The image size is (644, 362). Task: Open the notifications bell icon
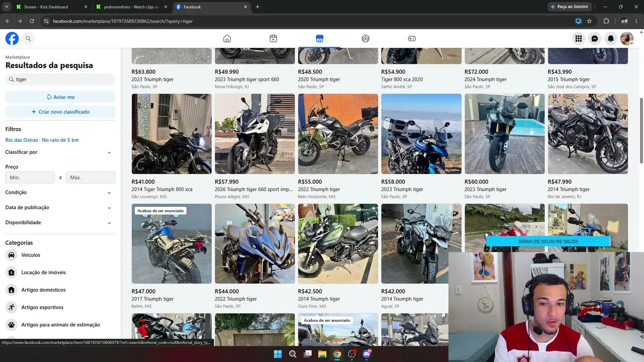(x=611, y=39)
